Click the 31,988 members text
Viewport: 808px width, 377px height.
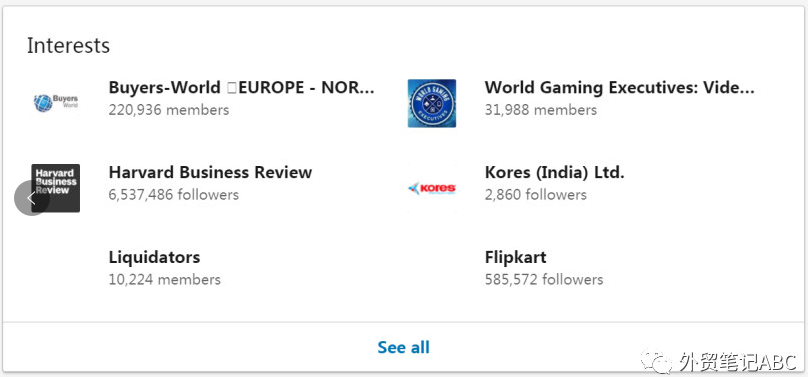pos(541,110)
